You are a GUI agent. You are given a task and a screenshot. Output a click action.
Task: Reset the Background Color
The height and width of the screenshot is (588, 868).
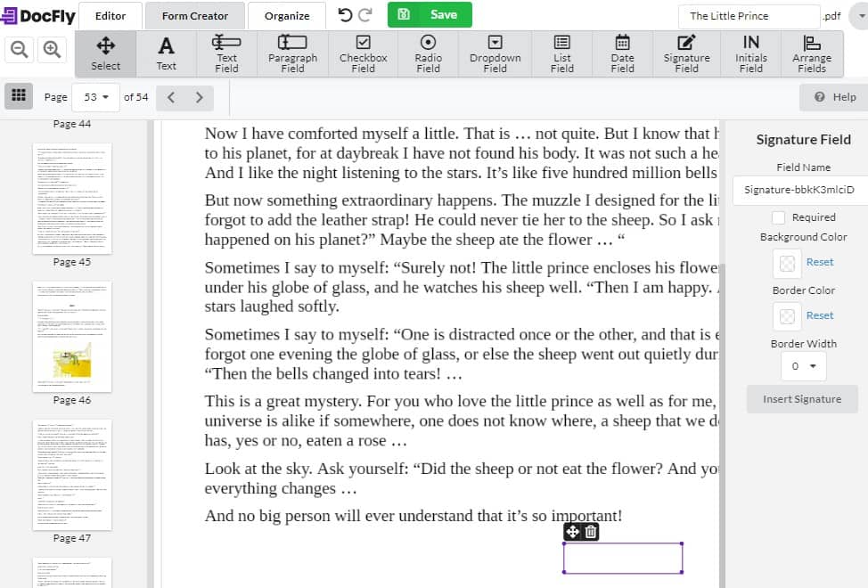click(819, 261)
